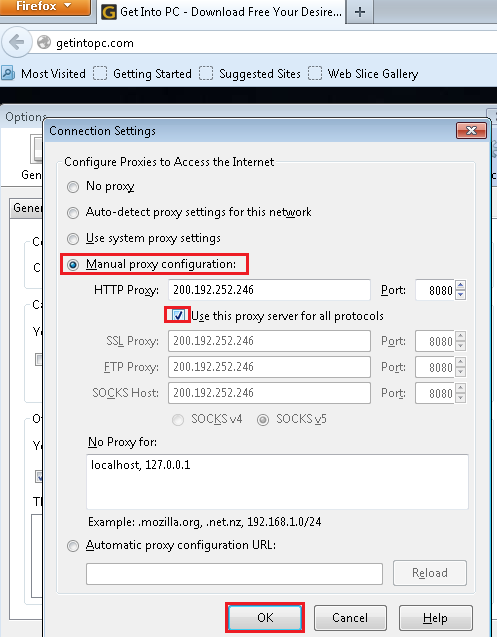Increase the SOCKS Host port value

pyautogui.click(x=460, y=388)
